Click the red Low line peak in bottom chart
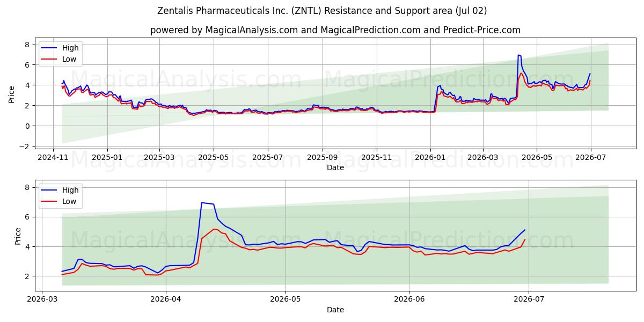 pyautogui.click(x=214, y=229)
